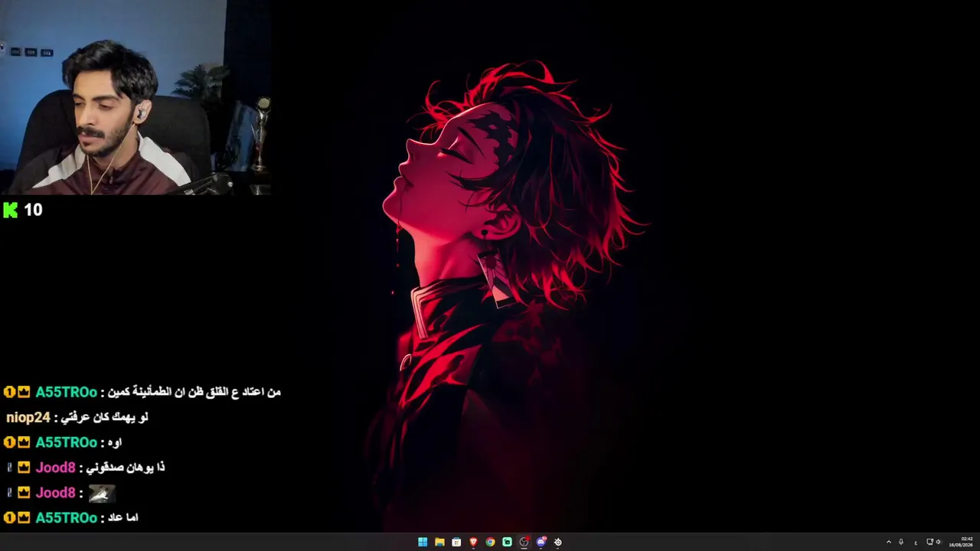Click the crown badge beside ذا يوهان صدقوني
The height and width of the screenshot is (551, 980).
pos(24,468)
